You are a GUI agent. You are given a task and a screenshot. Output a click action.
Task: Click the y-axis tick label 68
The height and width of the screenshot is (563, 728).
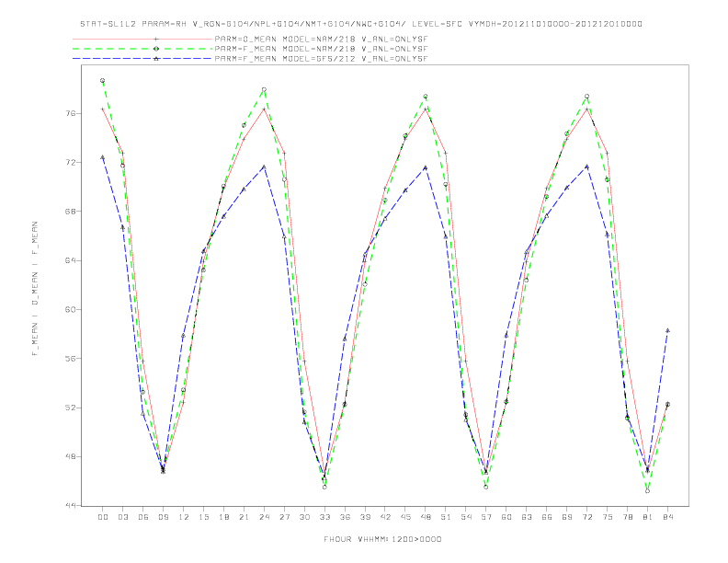pyautogui.click(x=72, y=212)
